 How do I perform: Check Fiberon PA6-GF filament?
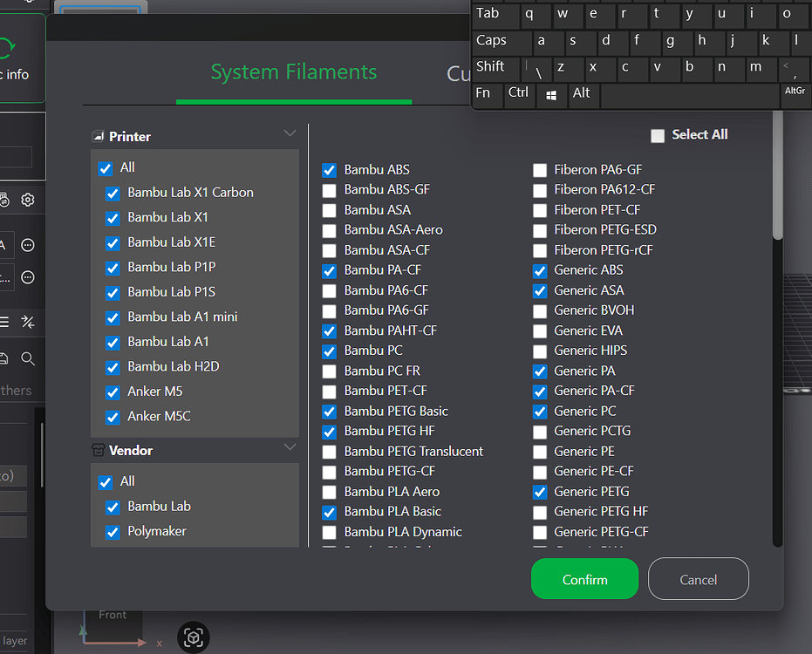point(540,170)
